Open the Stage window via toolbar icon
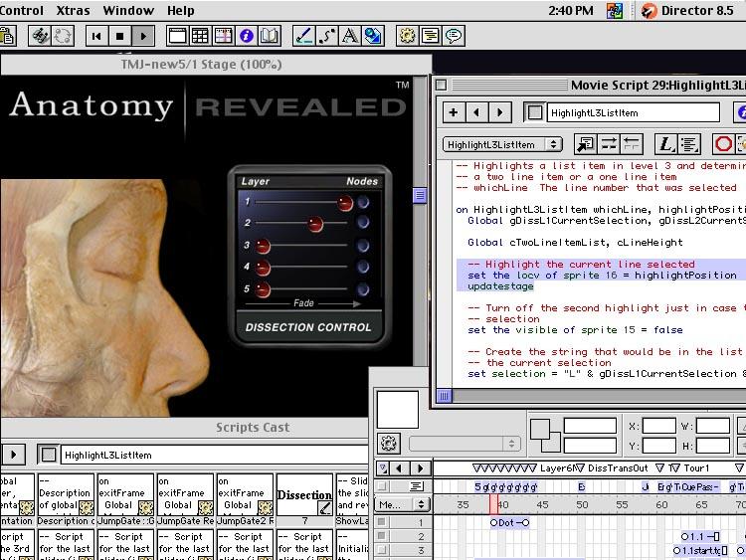This screenshot has height=560, width=746. 177,36
